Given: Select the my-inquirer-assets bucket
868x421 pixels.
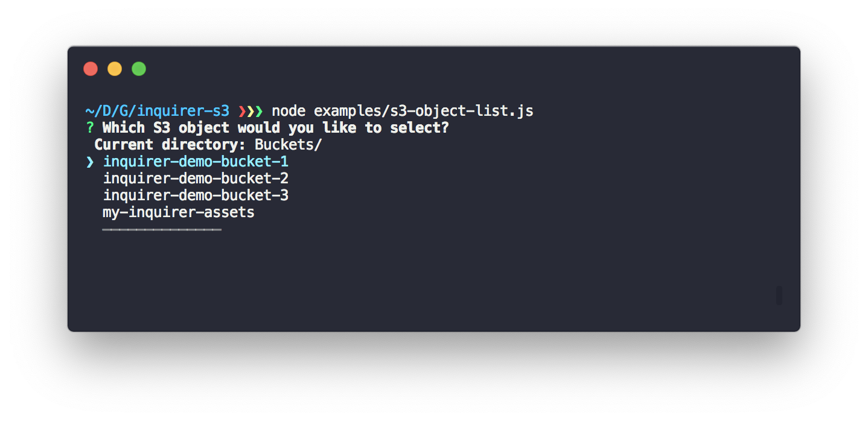Looking at the screenshot, I should point(179,212).
